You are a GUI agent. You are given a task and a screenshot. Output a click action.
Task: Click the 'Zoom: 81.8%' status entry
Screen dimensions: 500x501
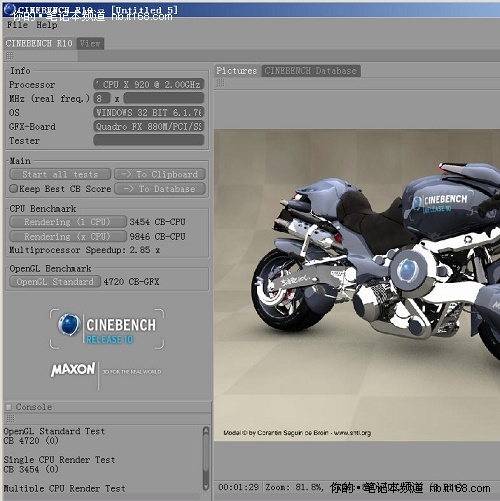pos(294,487)
